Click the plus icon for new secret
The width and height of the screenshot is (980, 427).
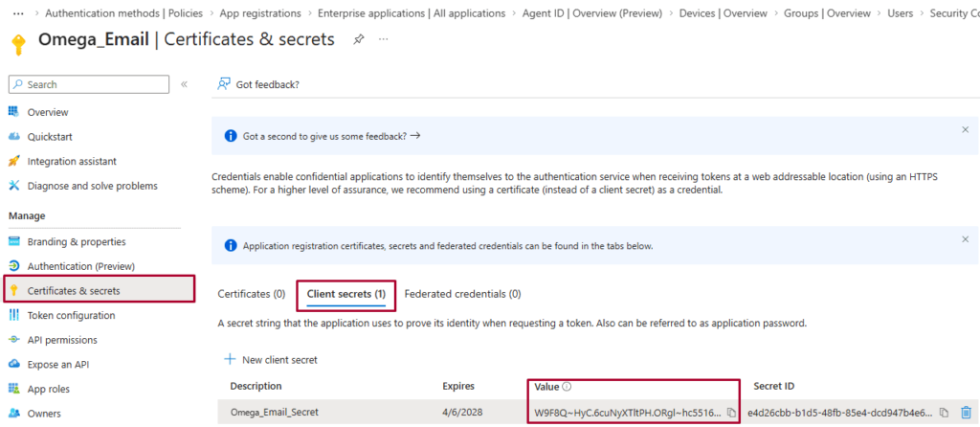[x=230, y=359]
